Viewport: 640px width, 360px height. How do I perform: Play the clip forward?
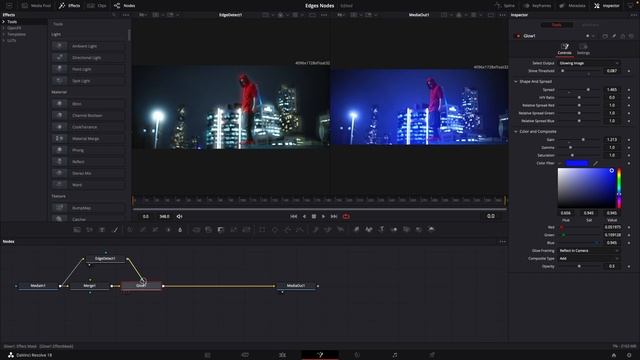pos(324,216)
